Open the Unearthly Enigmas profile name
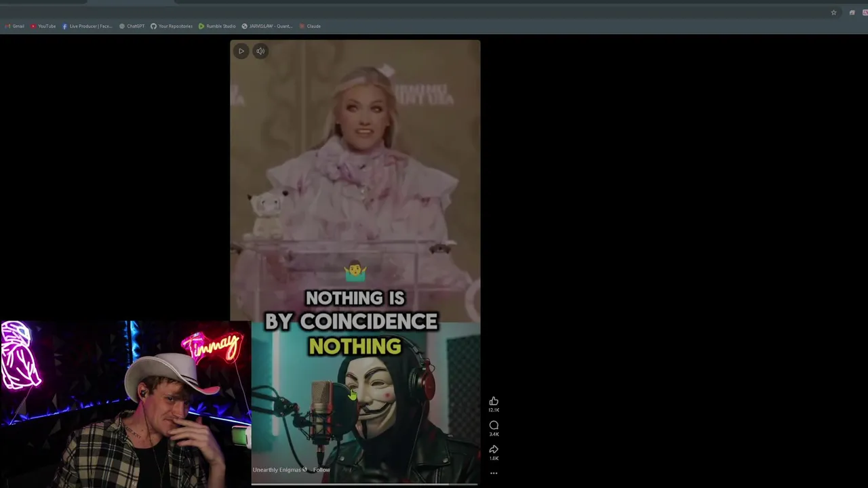This screenshot has width=868, height=488. click(277, 470)
